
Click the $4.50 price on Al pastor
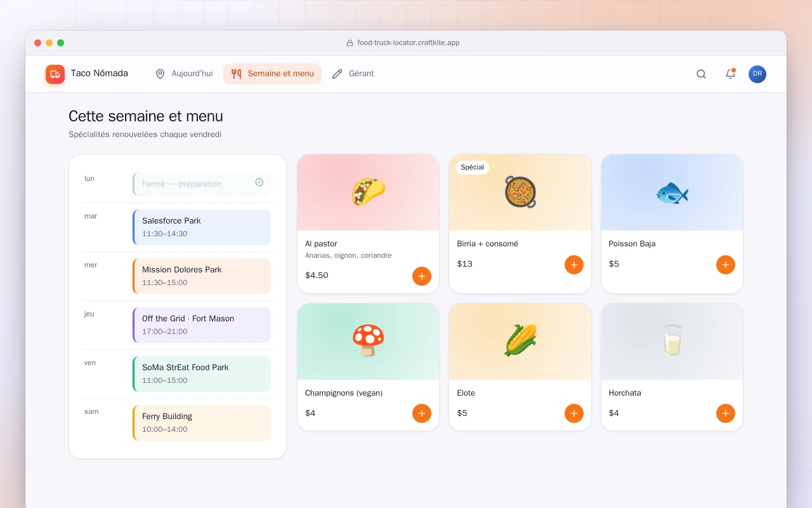[x=317, y=276]
